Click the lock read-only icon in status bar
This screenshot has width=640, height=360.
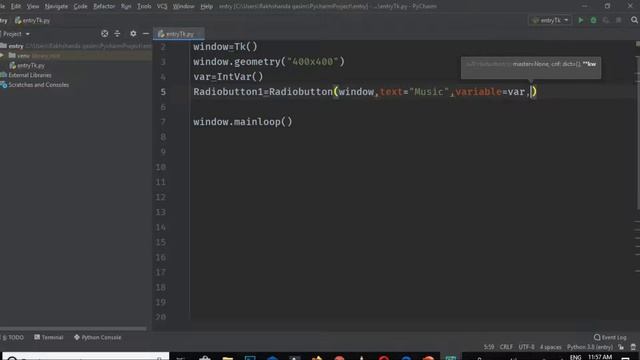tap(621, 347)
